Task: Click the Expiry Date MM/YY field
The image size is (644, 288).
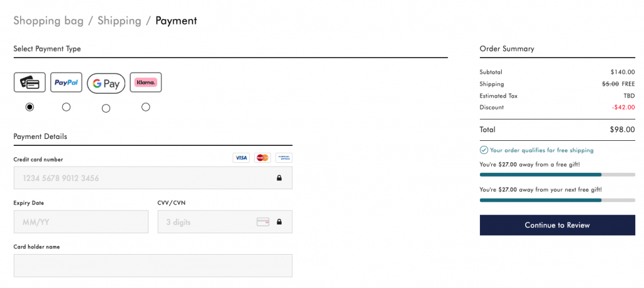Action: point(81,222)
